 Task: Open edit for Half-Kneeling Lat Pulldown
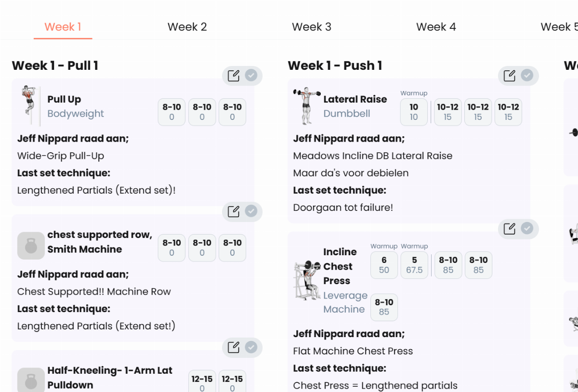[x=234, y=347]
